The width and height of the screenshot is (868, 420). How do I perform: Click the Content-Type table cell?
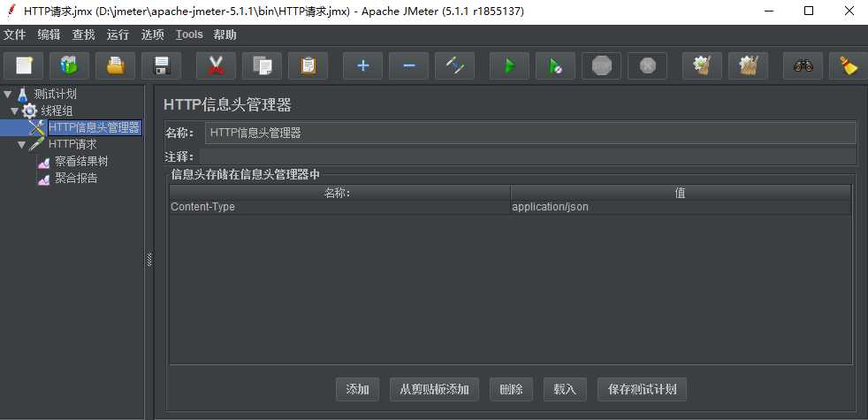tap(340, 207)
